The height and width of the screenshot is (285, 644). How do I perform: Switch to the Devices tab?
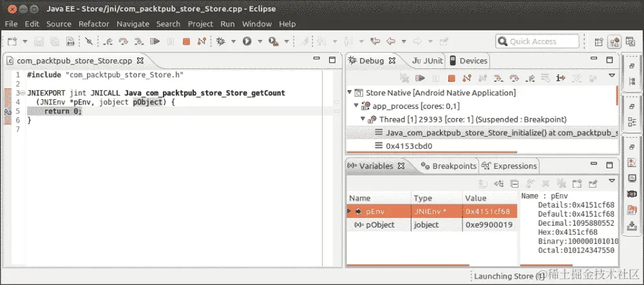click(469, 61)
